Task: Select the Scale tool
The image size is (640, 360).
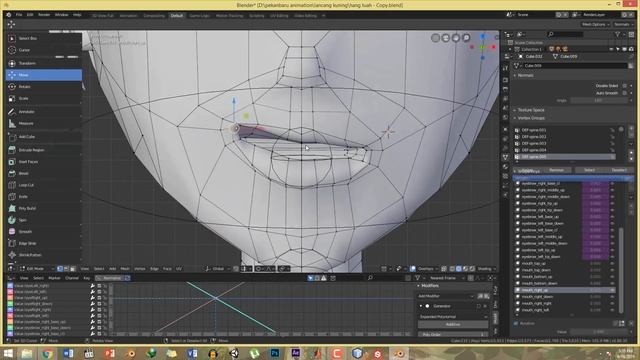Action: coord(44,98)
